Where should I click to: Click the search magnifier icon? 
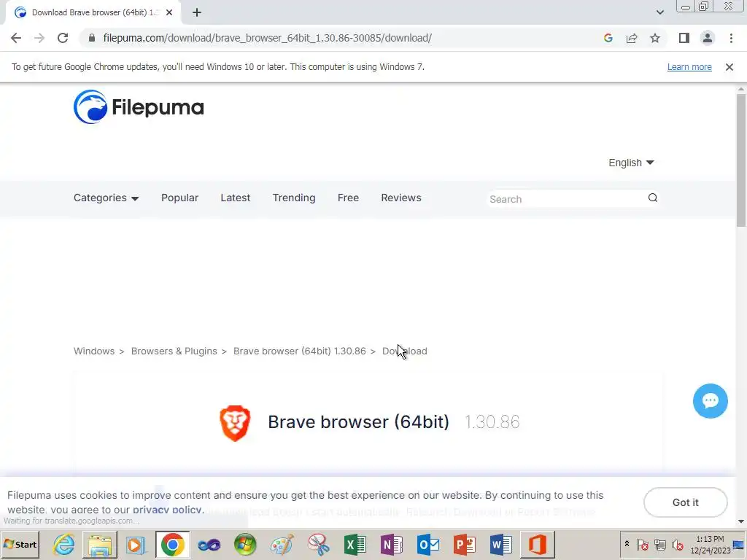[x=653, y=198]
